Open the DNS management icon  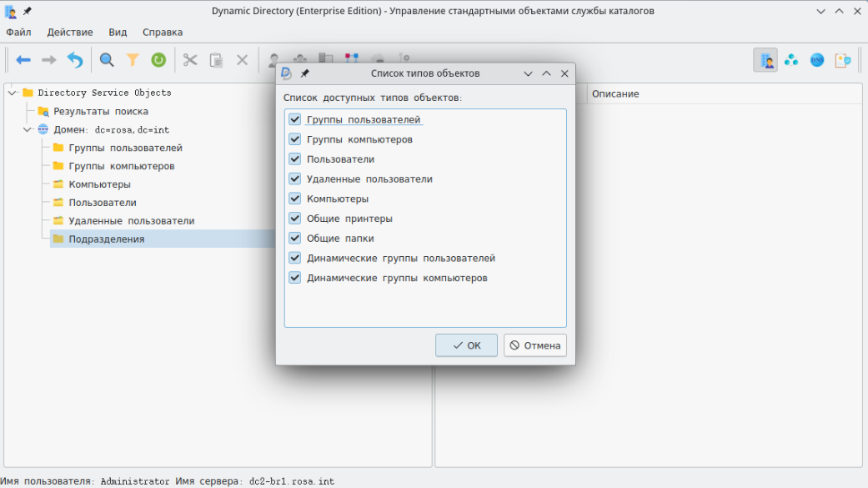(x=817, y=60)
